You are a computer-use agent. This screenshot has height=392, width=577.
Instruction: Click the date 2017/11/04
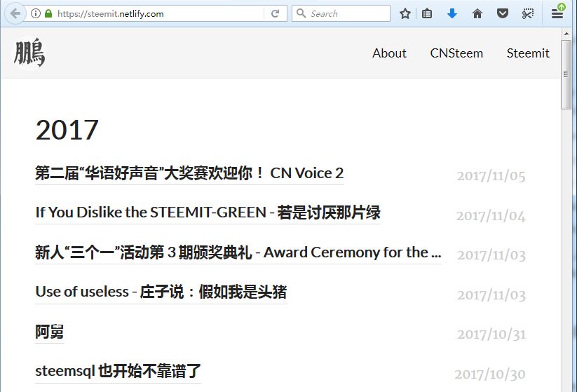pos(491,216)
